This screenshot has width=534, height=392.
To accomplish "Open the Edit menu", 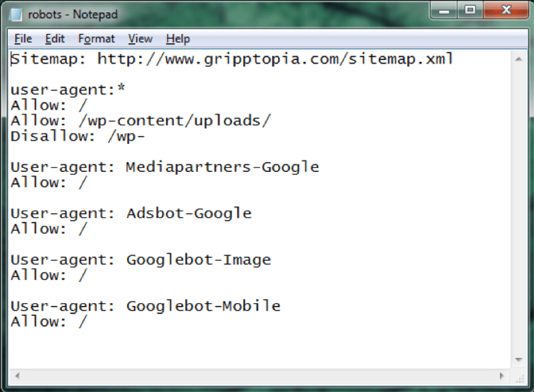I will pyautogui.click(x=54, y=39).
